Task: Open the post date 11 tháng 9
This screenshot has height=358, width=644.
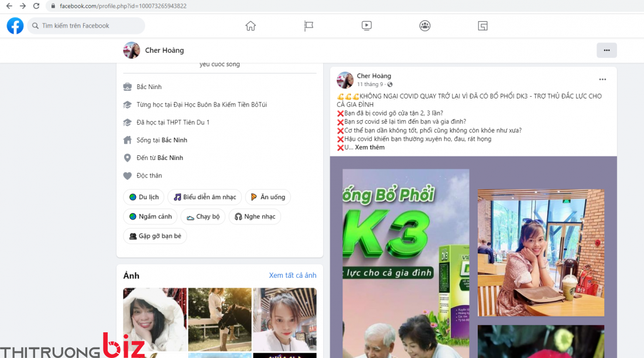Action: click(x=370, y=85)
